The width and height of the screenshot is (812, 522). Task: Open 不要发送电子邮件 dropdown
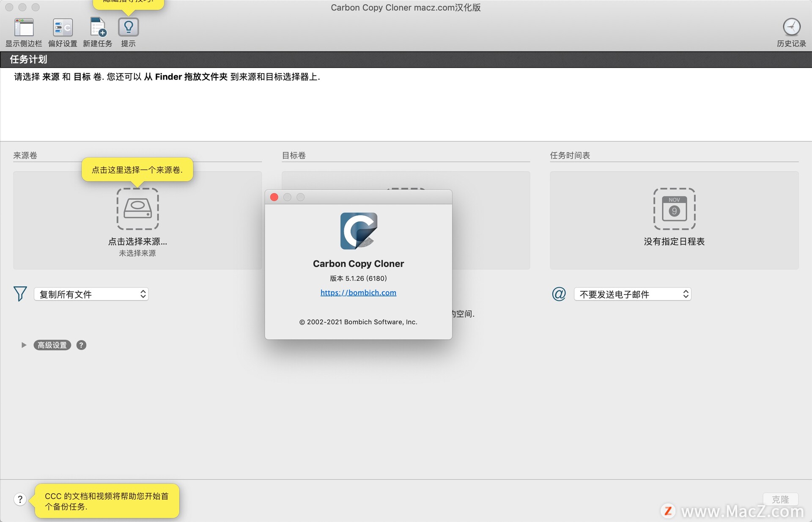tap(632, 294)
